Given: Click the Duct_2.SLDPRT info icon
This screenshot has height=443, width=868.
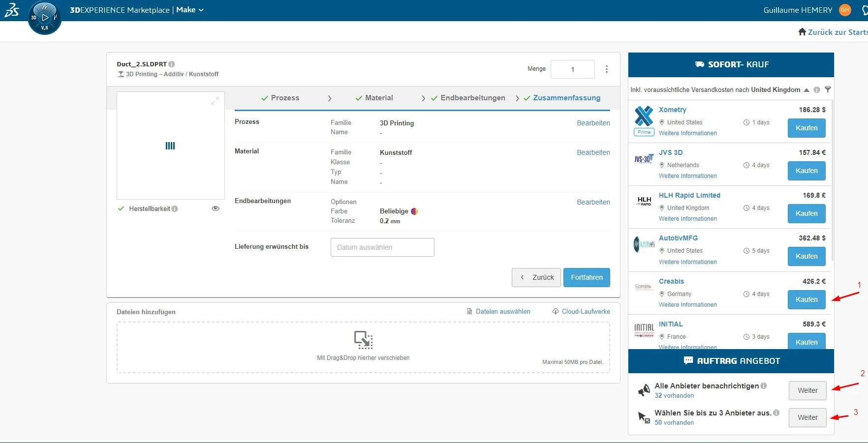Looking at the screenshot, I should [172, 64].
